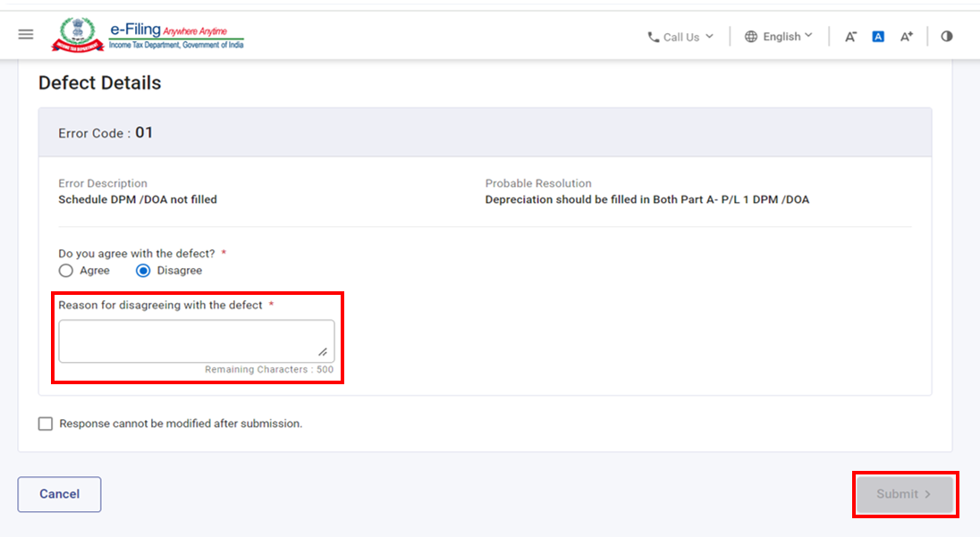Toggle the high contrast mode icon
Viewport: 980px width, 537px height.
coord(947,37)
